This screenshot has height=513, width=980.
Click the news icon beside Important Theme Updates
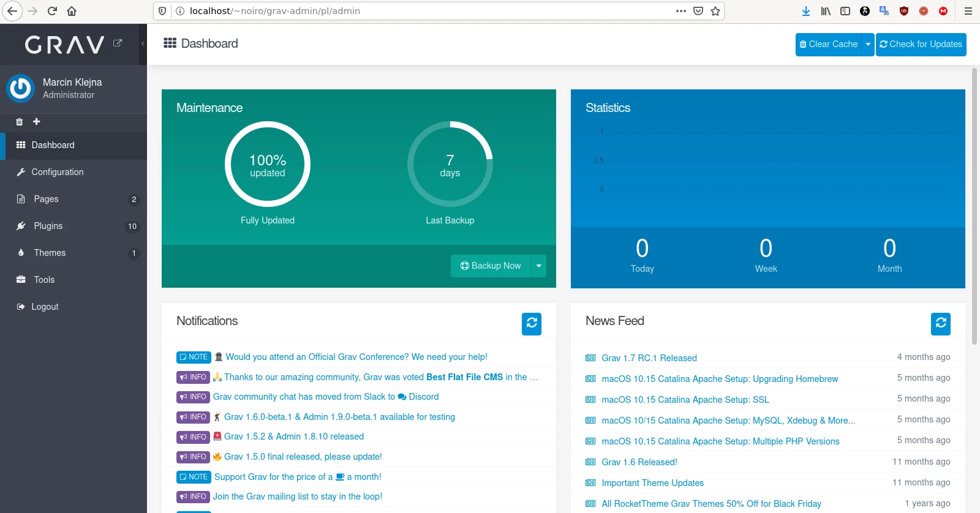coord(590,483)
